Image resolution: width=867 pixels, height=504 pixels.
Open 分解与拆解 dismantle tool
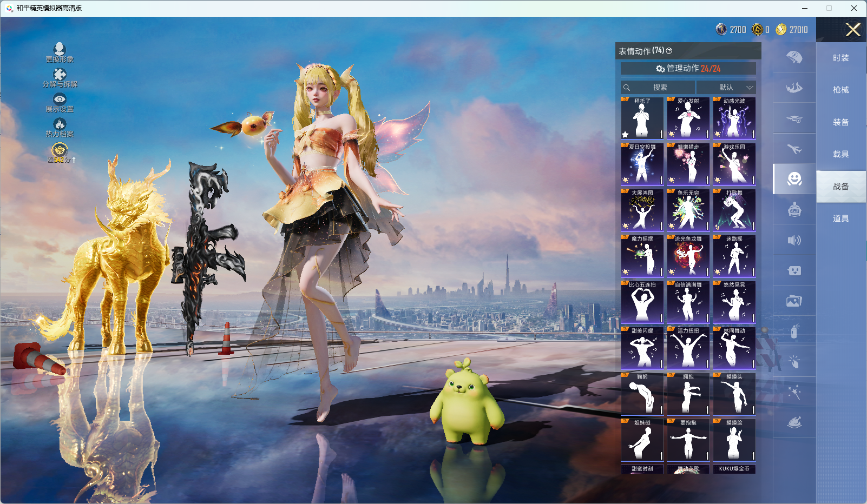(60, 78)
